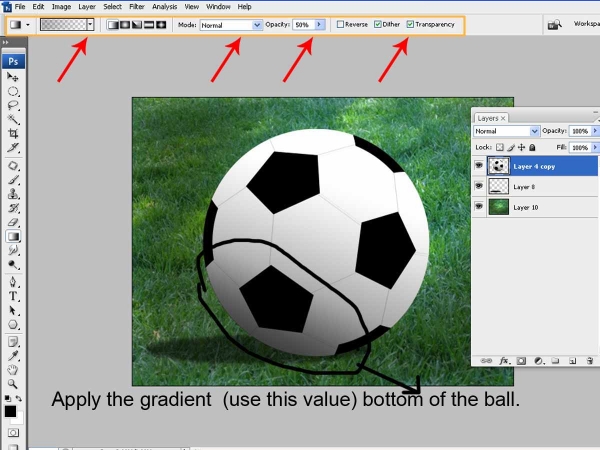Toggle the Dither checkbox
Image resolution: width=600 pixels, height=450 pixels.
[x=378, y=24]
